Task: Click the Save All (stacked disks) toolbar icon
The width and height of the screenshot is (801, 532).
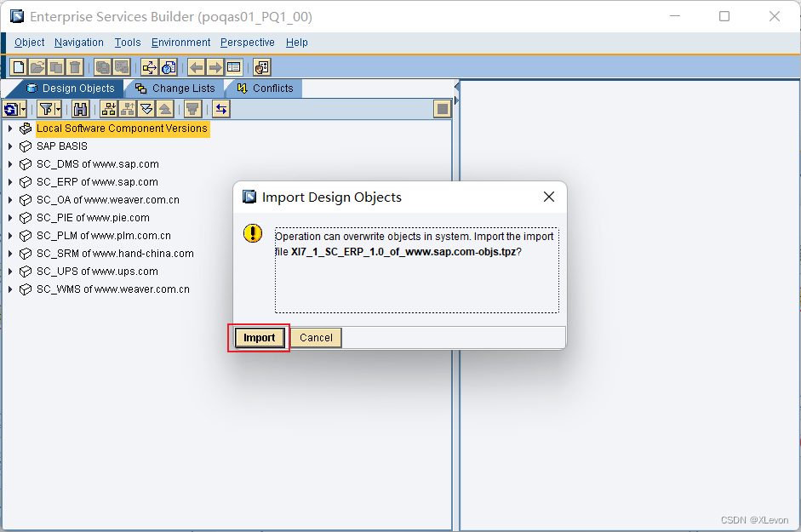Action: tap(103, 67)
